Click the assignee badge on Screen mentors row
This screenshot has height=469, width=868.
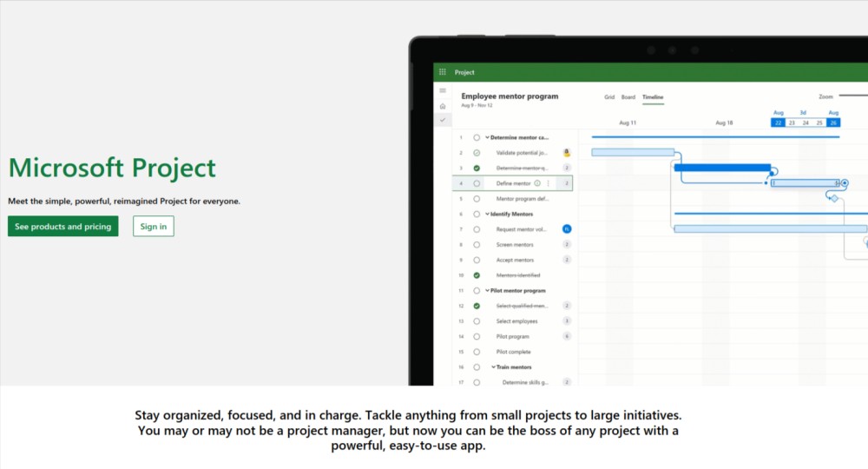(566, 244)
